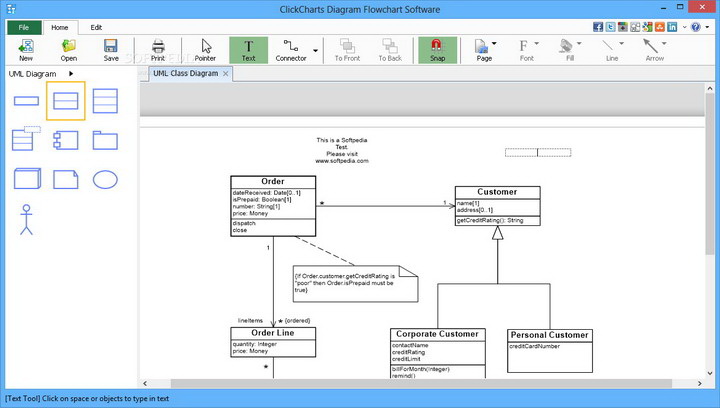Open the Help question mark icon
This screenshot has height=408, width=720.
click(696, 27)
